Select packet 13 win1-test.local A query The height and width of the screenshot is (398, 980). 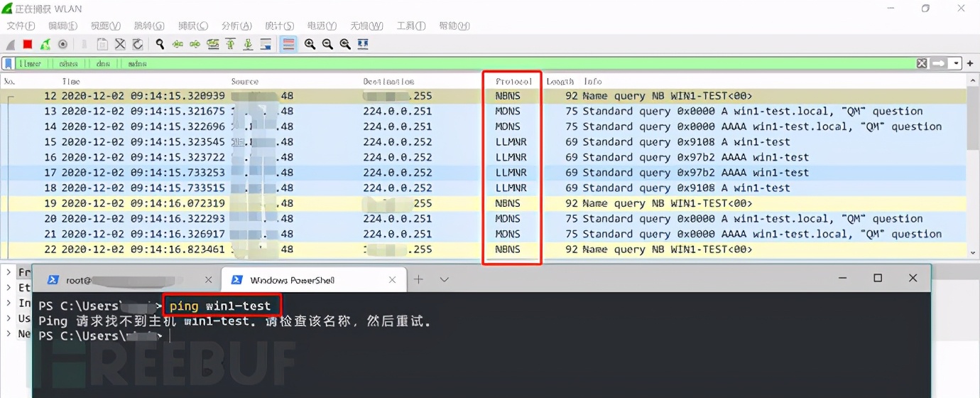tap(484, 112)
